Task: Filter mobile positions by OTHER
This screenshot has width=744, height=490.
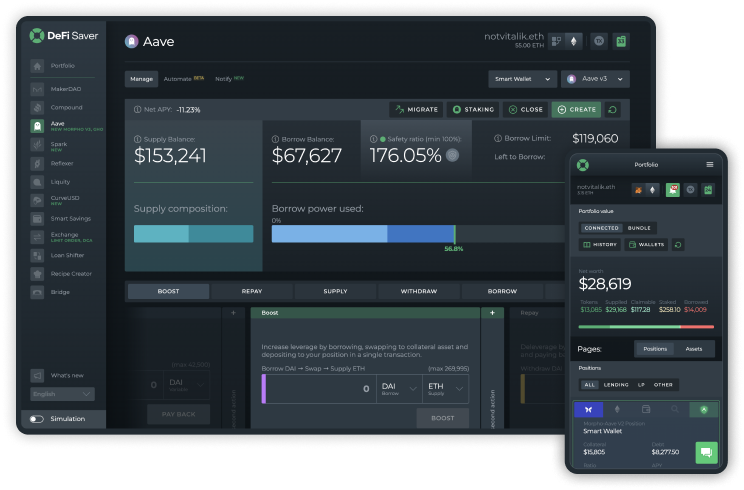Action: (x=663, y=385)
